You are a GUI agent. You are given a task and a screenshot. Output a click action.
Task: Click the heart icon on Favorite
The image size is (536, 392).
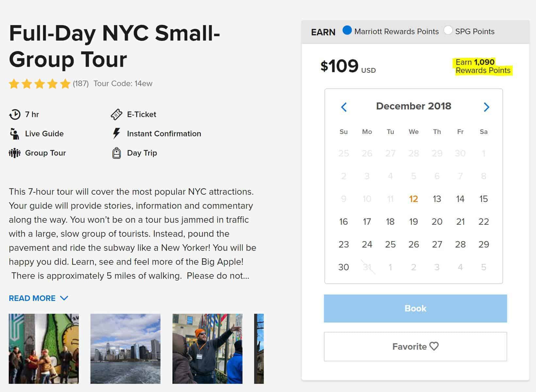(434, 346)
